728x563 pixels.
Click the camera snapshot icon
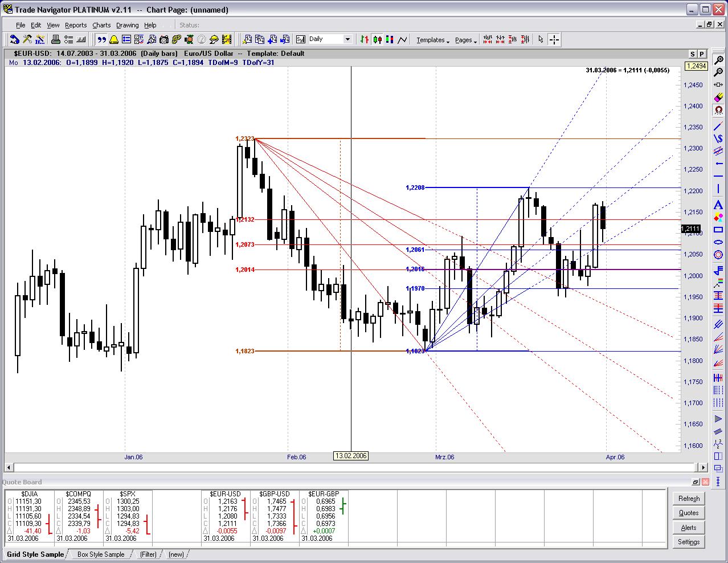pos(163,39)
